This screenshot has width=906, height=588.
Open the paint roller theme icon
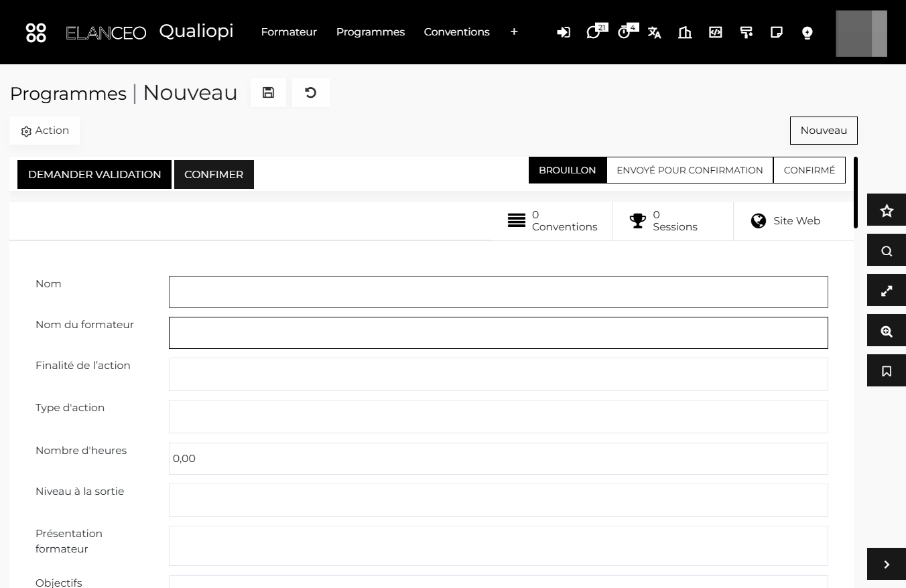[x=746, y=32]
